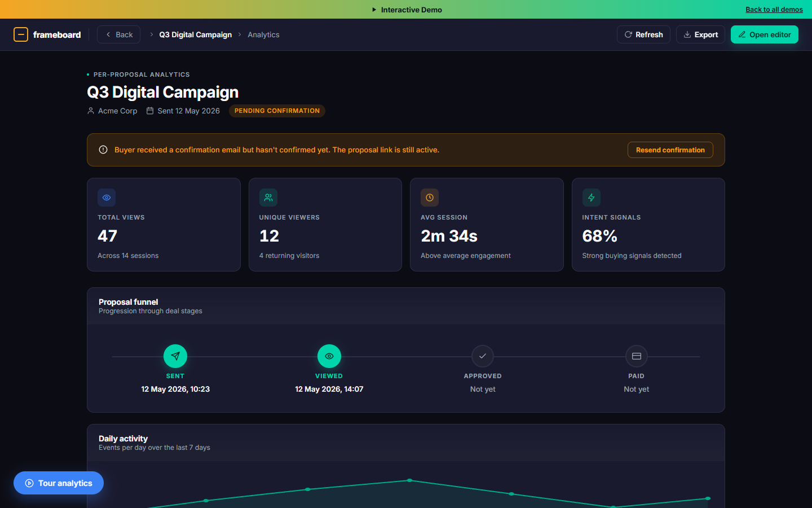Go back using the Back button
Image resolution: width=812 pixels, height=508 pixels.
tap(118, 34)
